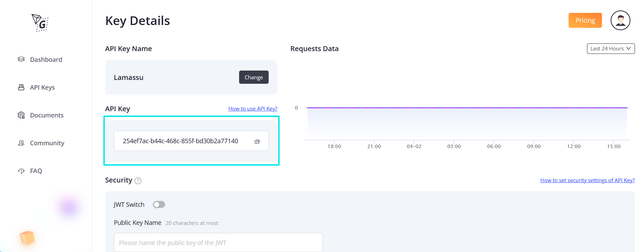This screenshot has width=644, height=252.
Task: Click the 18:00 chart axis label
Action: (334, 146)
